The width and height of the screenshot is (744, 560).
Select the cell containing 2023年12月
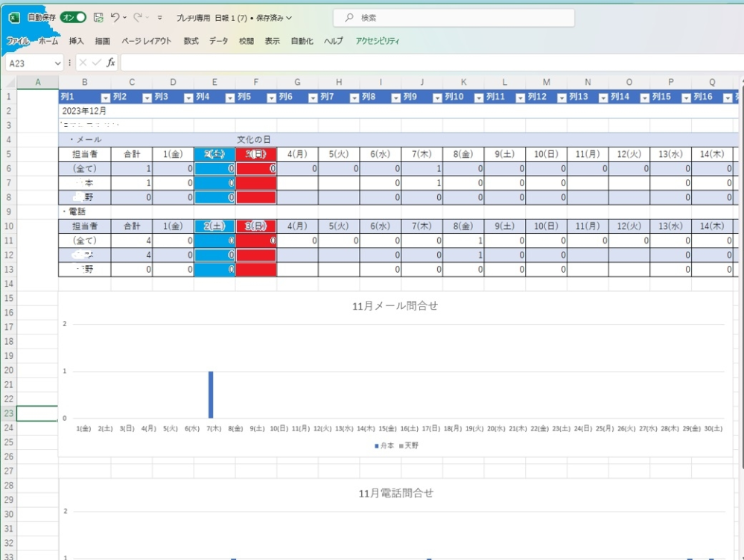[84, 111]
